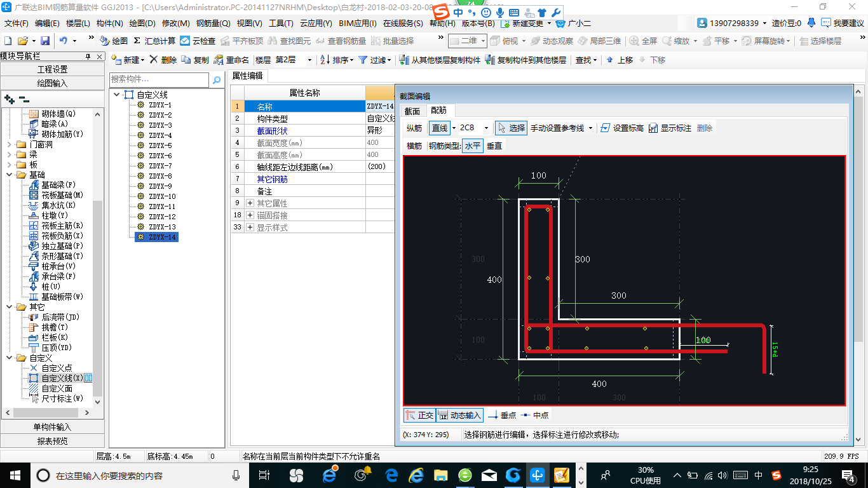Click 从其他楼层复制构件 button

click(x=440, y=60)
